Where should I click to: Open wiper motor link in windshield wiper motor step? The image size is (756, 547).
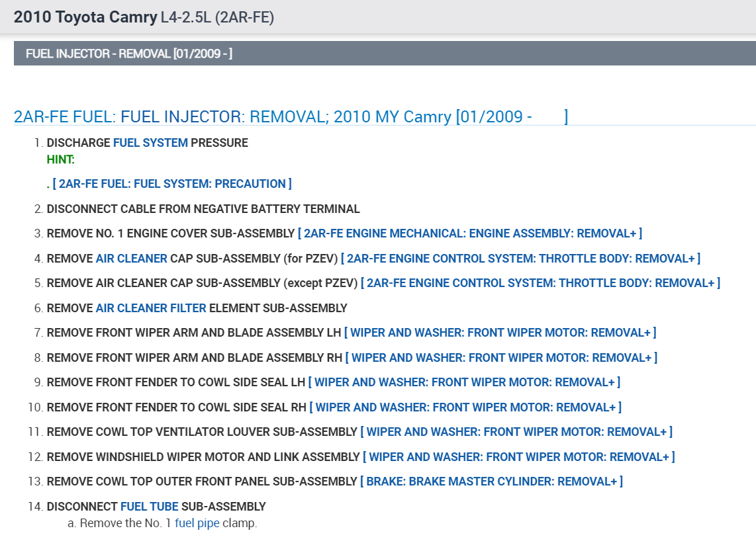point(519,457)
